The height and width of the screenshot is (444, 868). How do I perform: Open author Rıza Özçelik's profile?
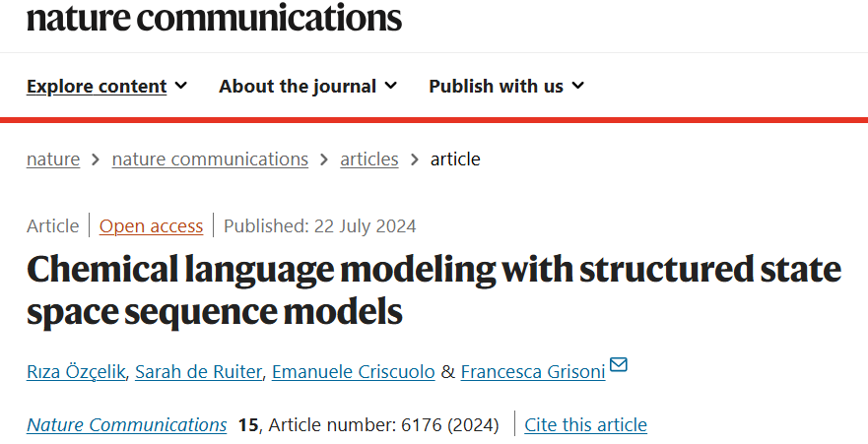(75, 371)
